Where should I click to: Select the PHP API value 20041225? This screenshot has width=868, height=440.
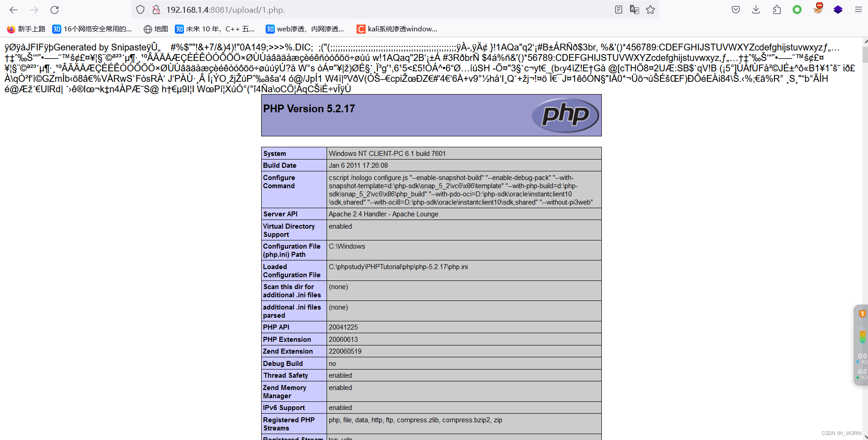point(343,327)
